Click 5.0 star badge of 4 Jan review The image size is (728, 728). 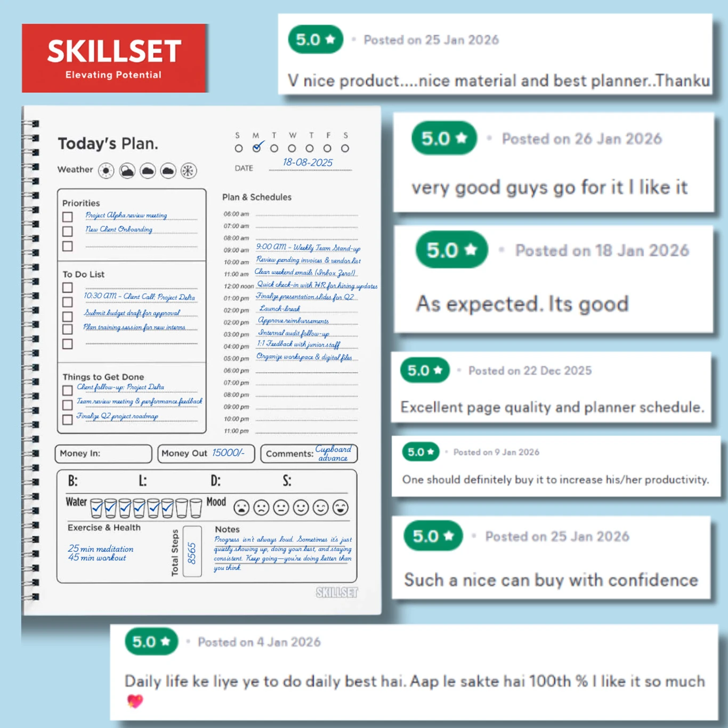(x=151, y=642)
